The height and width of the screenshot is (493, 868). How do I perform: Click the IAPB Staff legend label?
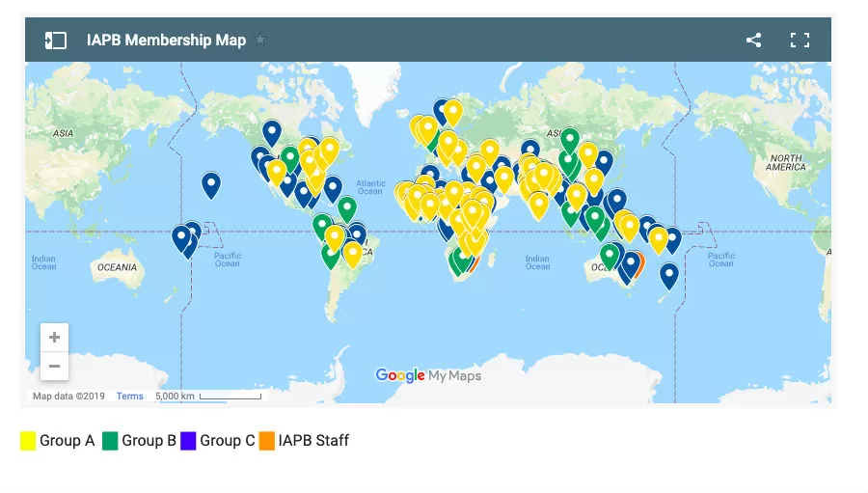click(x=313, y=441)
